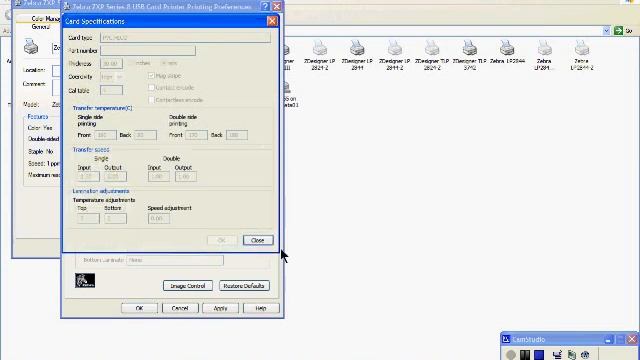Click the CamStudio title bar app icon
The image size is (640, 360).
coord(506,339)
